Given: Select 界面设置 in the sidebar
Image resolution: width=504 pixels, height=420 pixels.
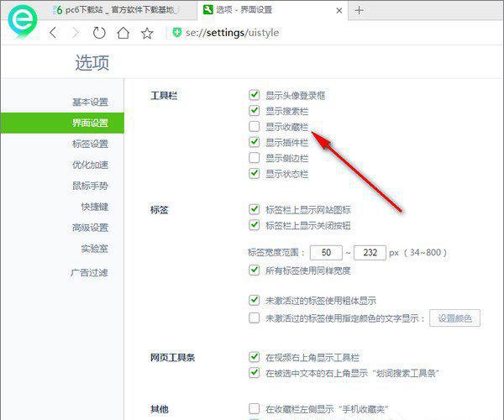Looking at the screenshot, I should 62,123.
